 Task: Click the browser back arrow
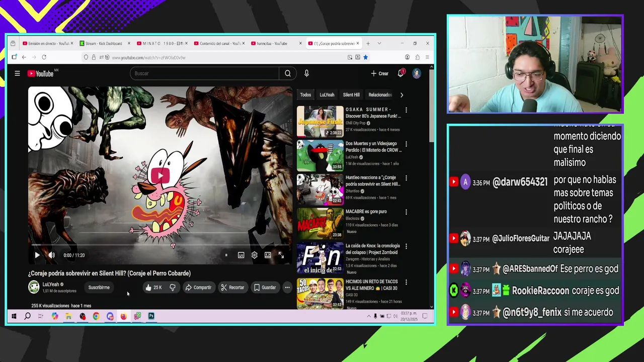click(24, 57)
